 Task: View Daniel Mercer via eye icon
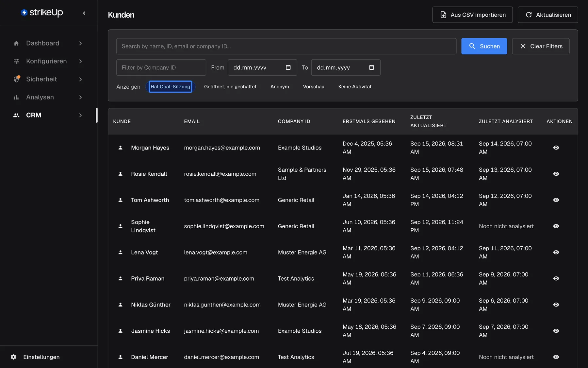(x=556, y=357)
